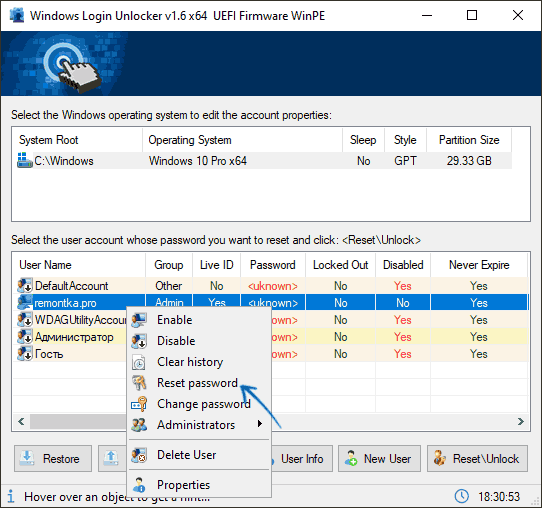Click the Properties person icon
Viewport: 542px width, 508px height.
[x=139, y=485]
